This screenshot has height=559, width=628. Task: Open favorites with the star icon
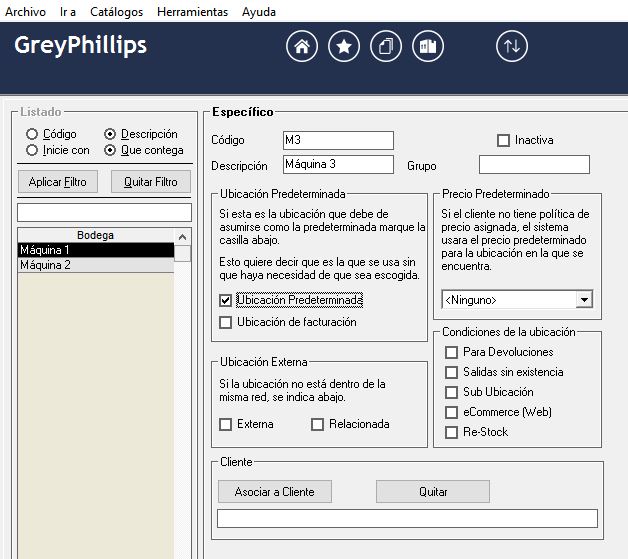pyautogui.click(x=343, y=46)
